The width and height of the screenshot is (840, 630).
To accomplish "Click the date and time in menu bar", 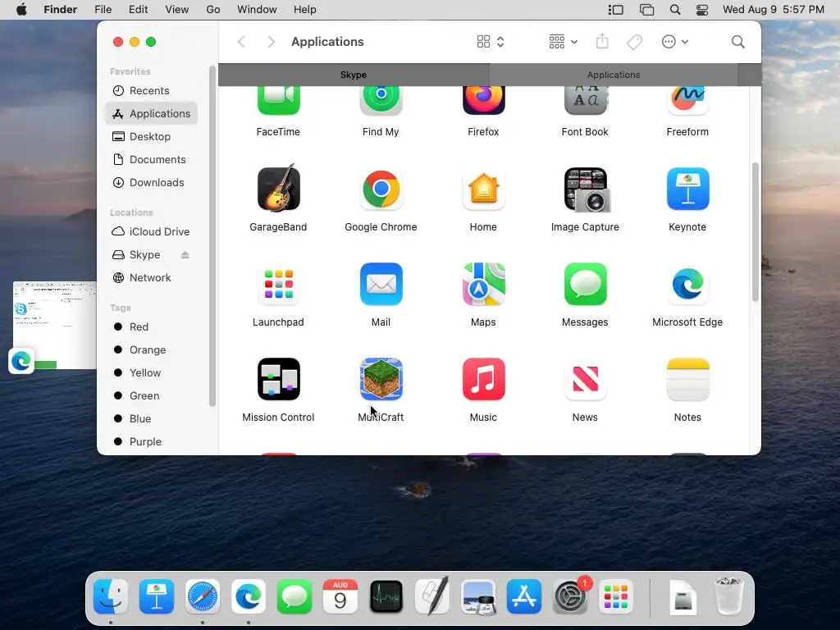I will coord(773,10).
